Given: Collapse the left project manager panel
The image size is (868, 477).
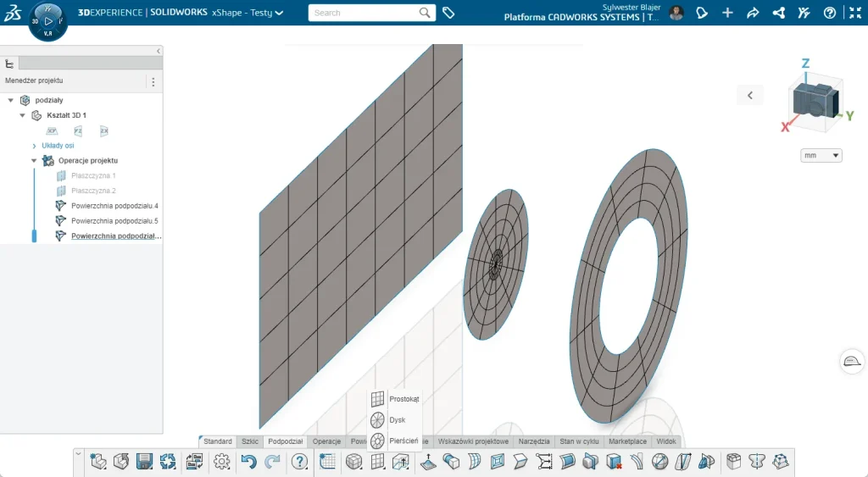Looking at the screenshot, I should pyautogui.click(x=159, y=51).
